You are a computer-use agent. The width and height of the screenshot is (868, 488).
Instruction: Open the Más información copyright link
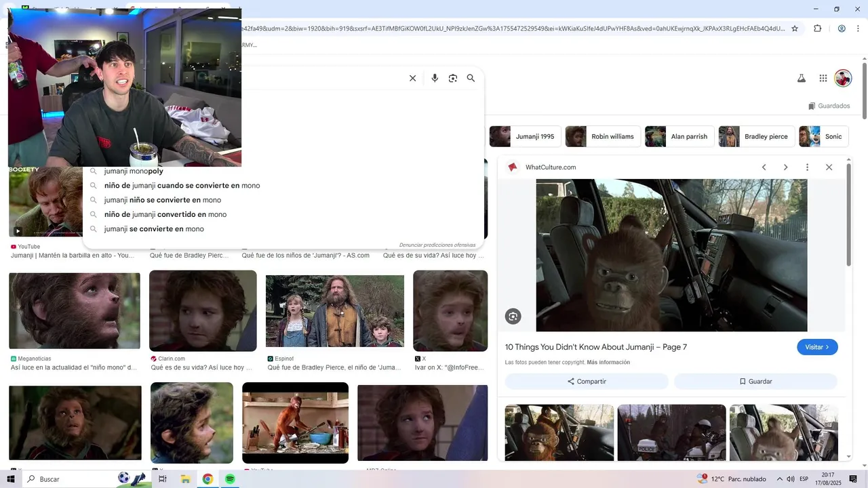pos(608,363)
